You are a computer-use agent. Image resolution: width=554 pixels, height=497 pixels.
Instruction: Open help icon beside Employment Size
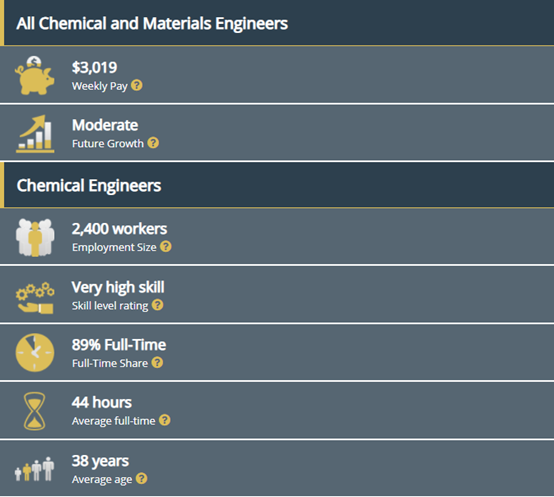point(166,247)
